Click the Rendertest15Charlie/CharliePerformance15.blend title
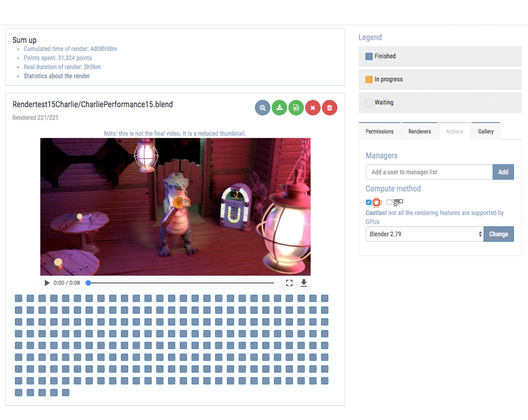Image resolution: width=528 pixels, height=420 pixels. [x=92, y=104]
